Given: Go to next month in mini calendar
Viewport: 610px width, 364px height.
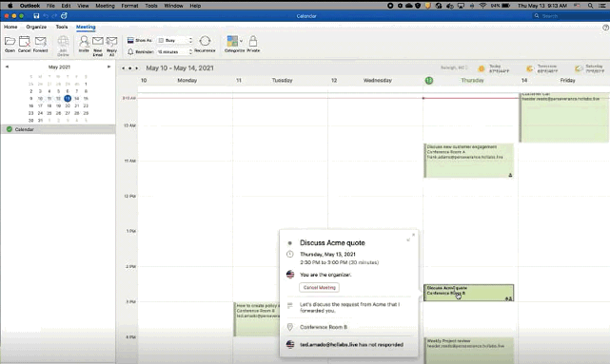Looking at the screenshot, I should (x=108, y=67).
